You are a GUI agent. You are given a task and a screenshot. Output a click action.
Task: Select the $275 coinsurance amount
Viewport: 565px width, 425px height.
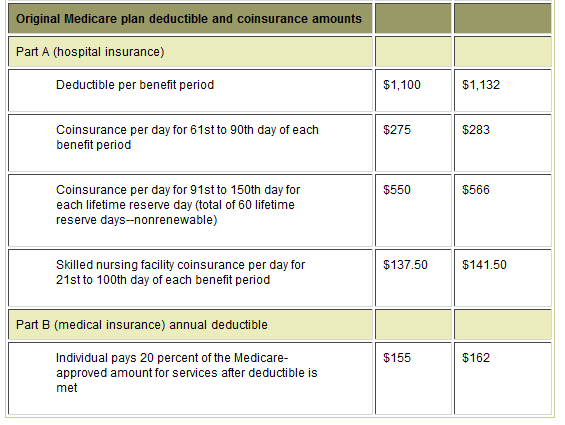coord(397,130)
